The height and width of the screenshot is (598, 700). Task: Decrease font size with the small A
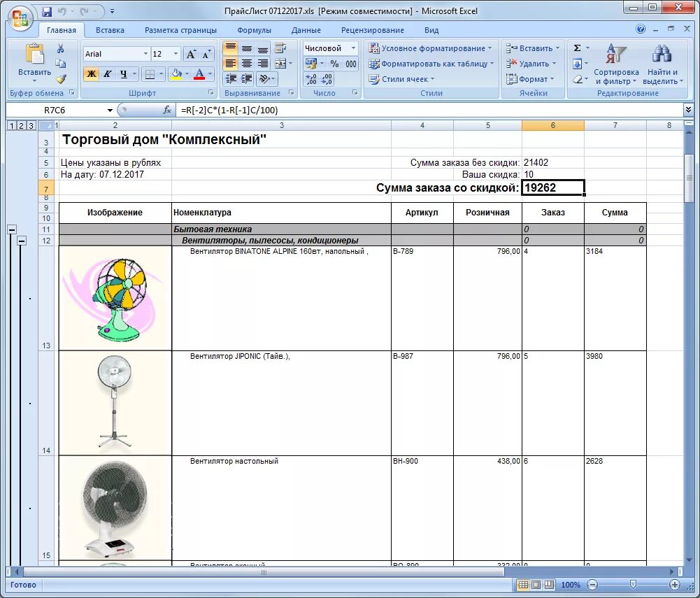pos(206,54)
